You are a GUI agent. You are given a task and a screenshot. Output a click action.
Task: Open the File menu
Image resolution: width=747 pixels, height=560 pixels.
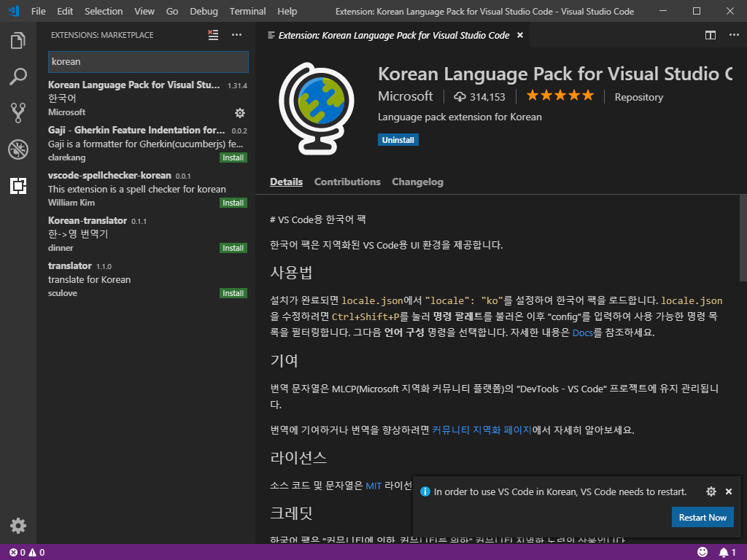tap(38, 11)
